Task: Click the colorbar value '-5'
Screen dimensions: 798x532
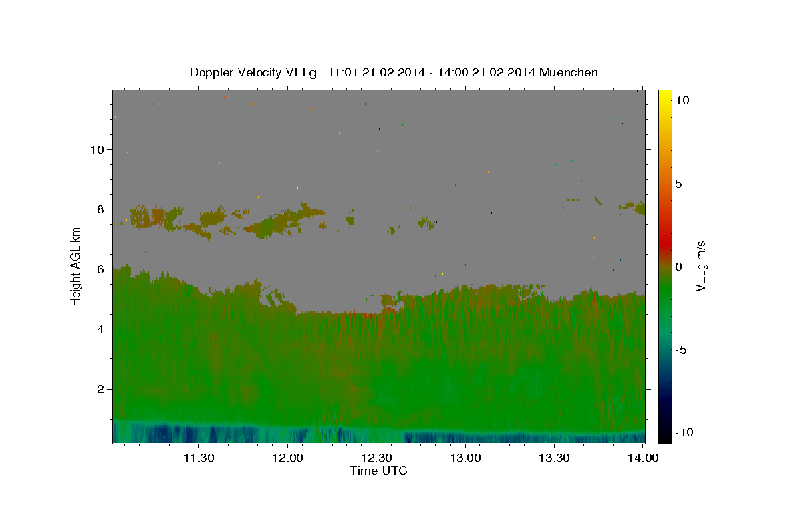Action: tap(682, 350)
